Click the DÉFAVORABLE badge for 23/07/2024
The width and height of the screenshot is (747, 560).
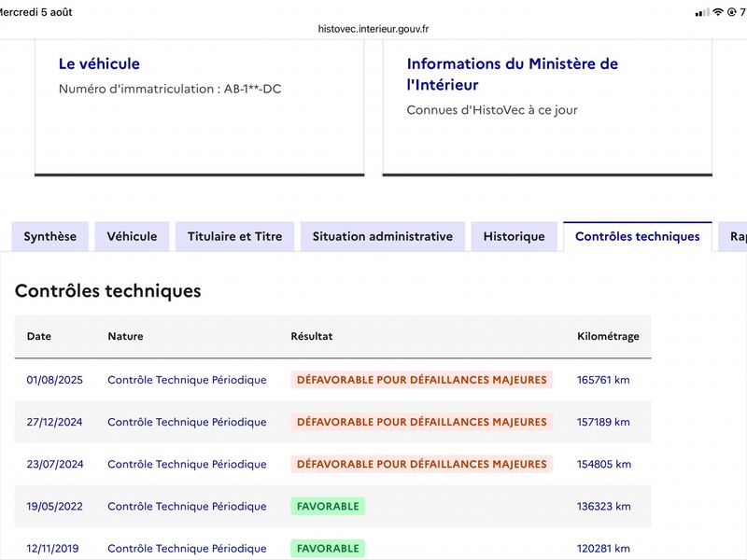[422, 464]
